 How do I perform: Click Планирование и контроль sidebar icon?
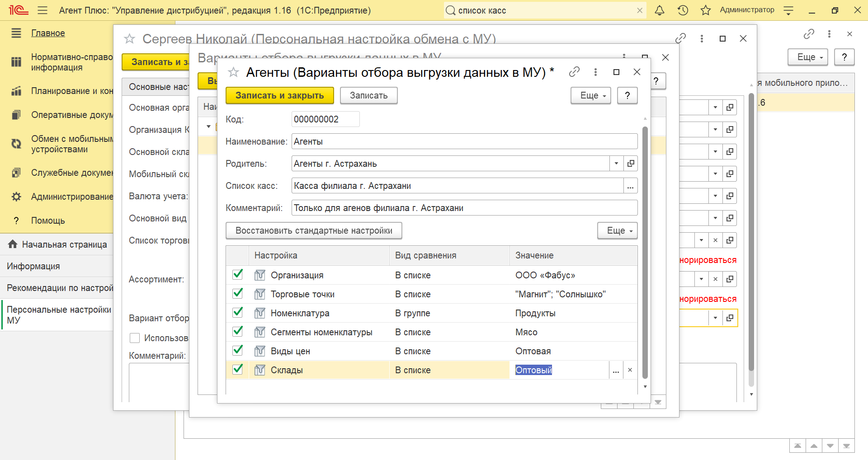coord(16,91)
